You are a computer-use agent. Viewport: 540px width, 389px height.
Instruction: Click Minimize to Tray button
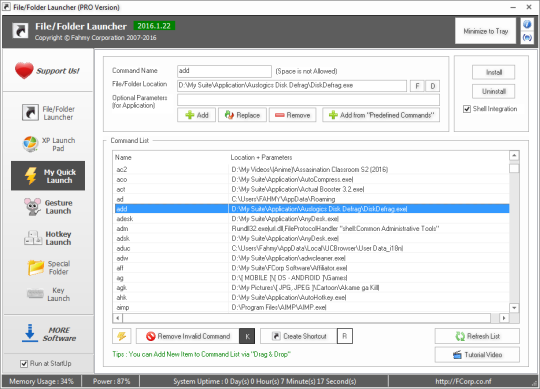486,31
